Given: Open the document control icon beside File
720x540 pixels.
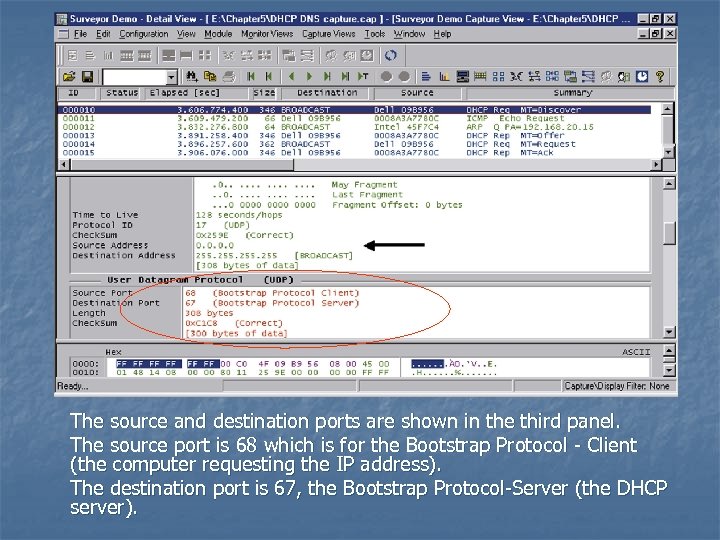Looking at the screenshot, I should 63,34.
